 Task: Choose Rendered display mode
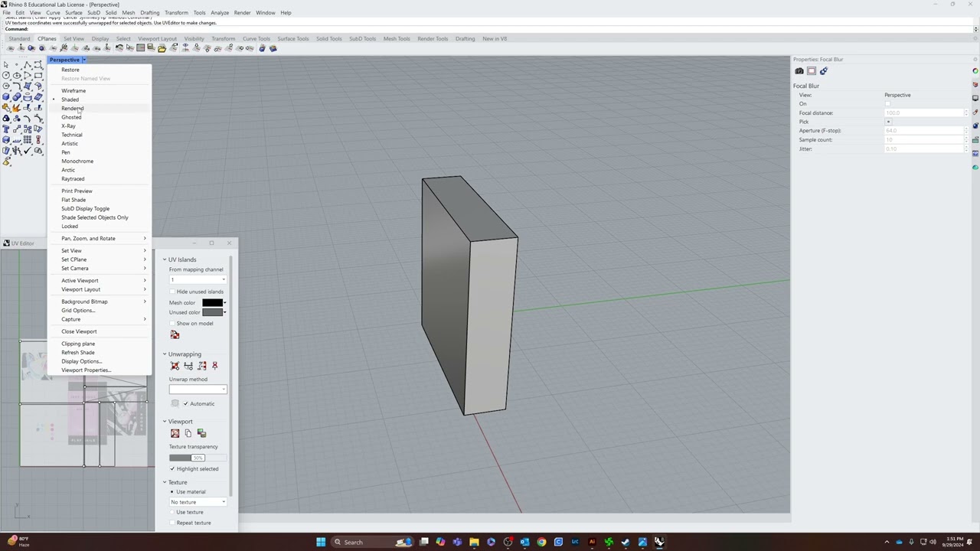point(100,109)
